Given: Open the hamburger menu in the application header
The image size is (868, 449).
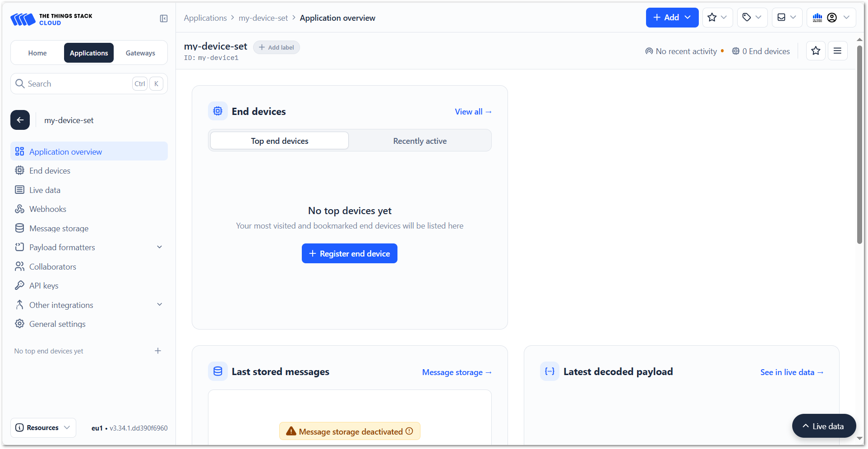Looking at the screenshot, I should [837, 51].
